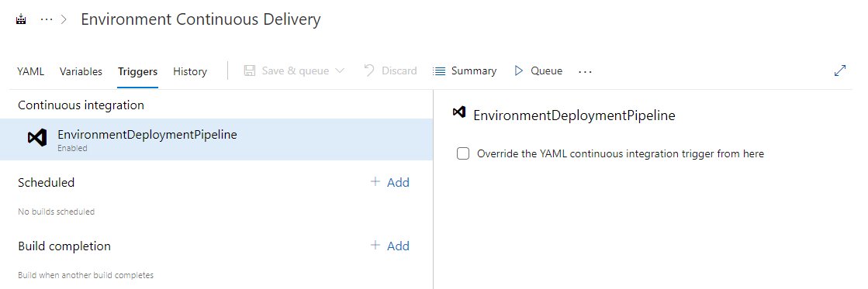Enable Override the YAML continuous integration trigger
This screenshot has width=868, height=289.
(x=463, y=153)
